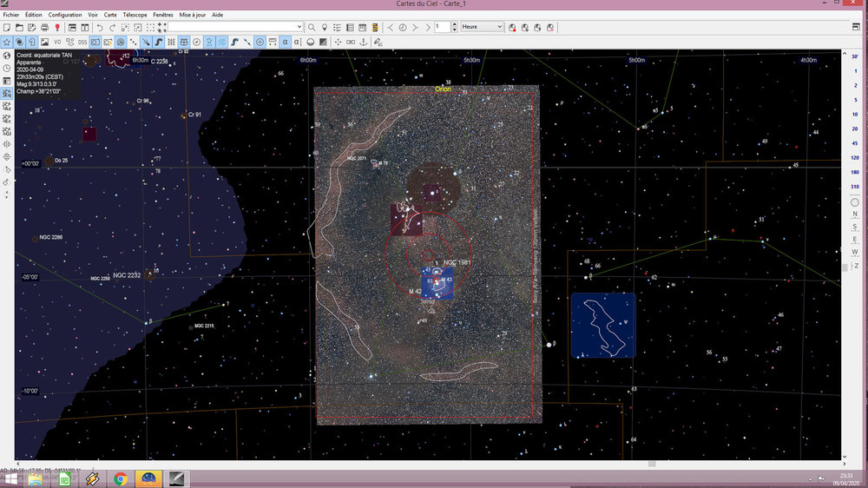This screenshot has width=868, height=488.
Task: Click the NGC 1981 label on the chart
Action: tap(457, 262)
